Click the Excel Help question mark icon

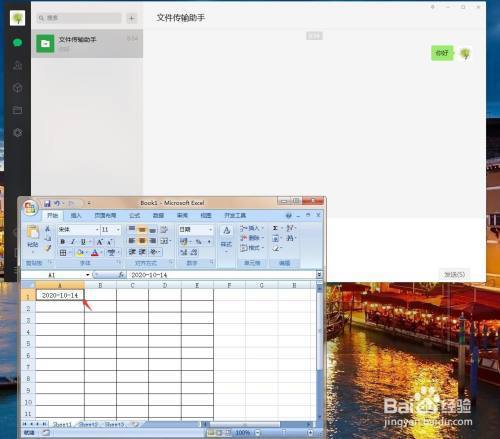coord(289,216)
